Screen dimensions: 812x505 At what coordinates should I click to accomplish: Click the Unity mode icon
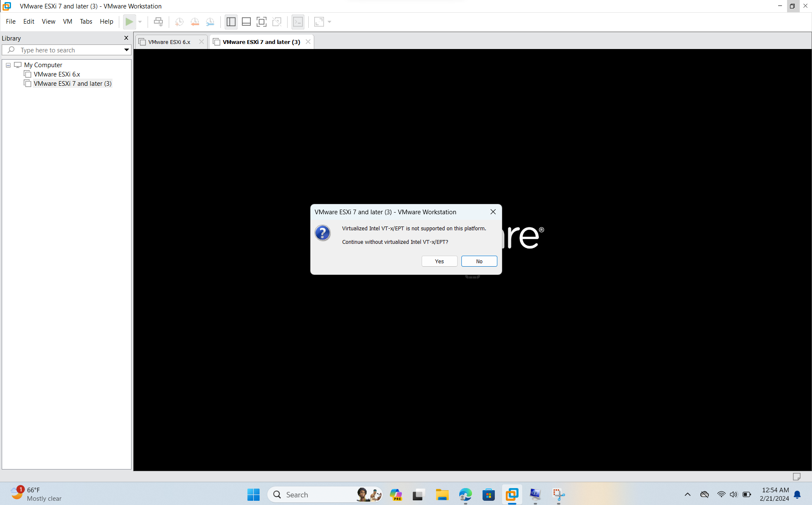pyautogui.click(x=277, y=22)
